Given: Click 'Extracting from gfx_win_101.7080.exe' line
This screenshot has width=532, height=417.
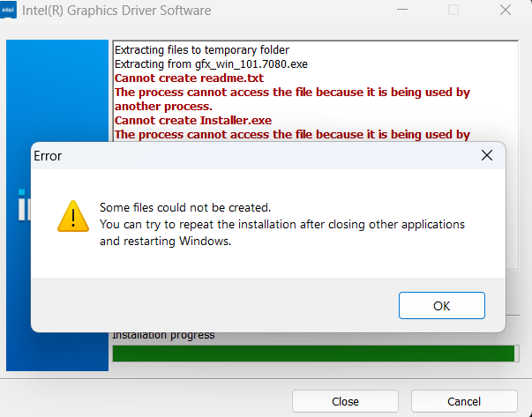Looking at the screenshot, I should click(211, 64).
